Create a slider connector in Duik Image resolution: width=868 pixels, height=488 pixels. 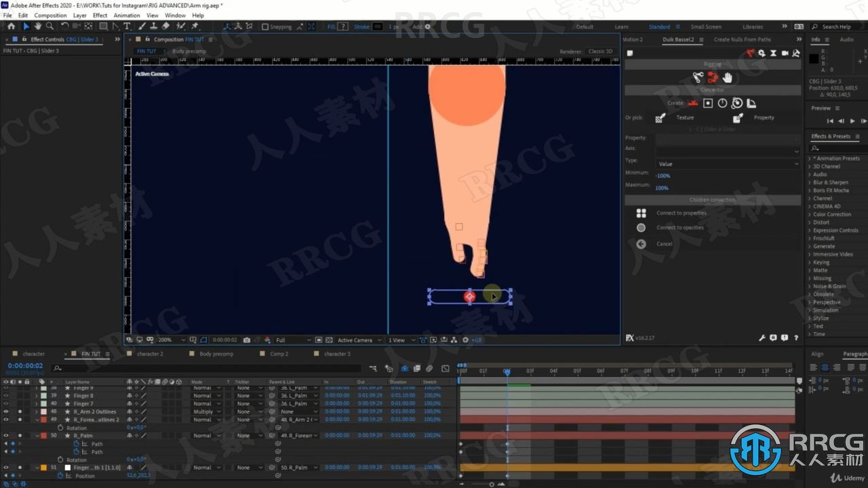[x=693, y=103]
